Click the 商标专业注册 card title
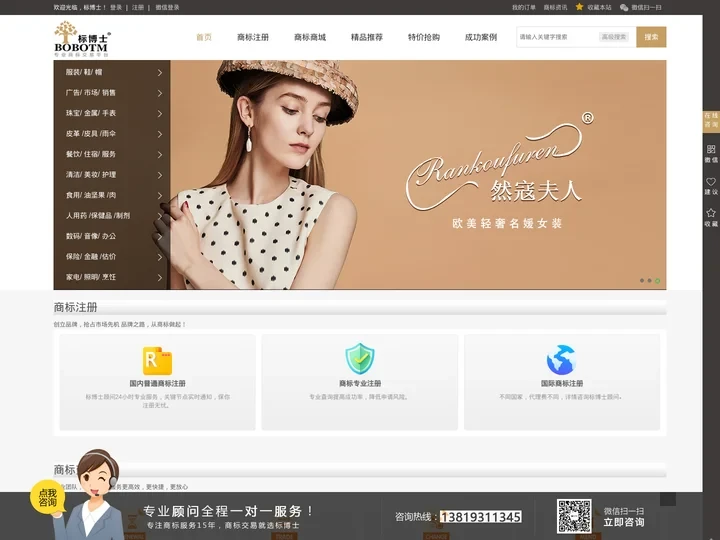The width and height of the screenshot is (720, 540). click(360, 383)
